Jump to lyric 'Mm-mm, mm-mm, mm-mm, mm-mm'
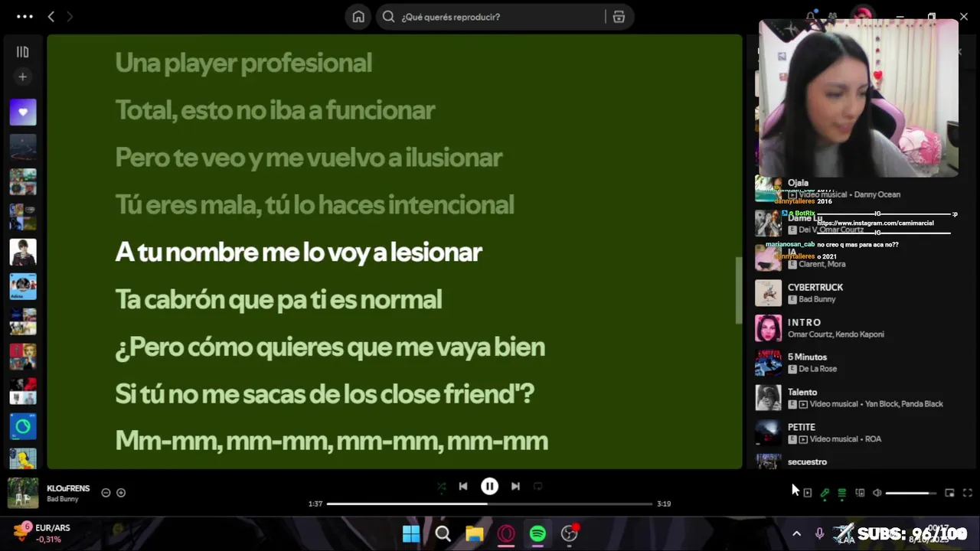This screenshot has height=551, width=980. pyautogui.click(x=332, y=442)
